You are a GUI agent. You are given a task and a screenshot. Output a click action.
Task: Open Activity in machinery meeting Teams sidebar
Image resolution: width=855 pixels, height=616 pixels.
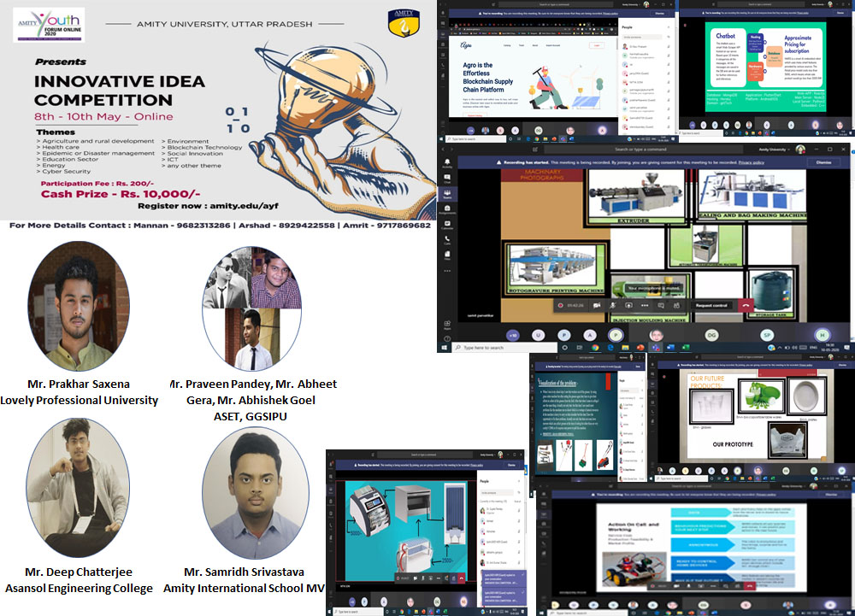point(447,163)
